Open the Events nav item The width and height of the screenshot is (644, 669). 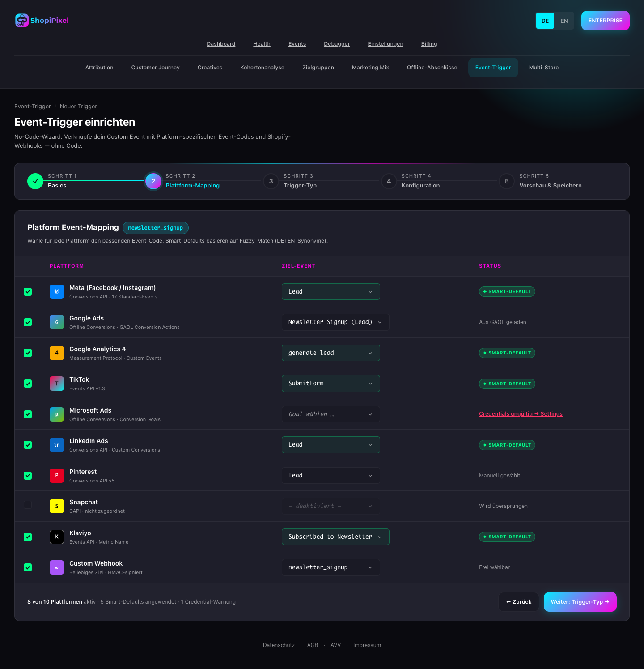tap(297, 44)
